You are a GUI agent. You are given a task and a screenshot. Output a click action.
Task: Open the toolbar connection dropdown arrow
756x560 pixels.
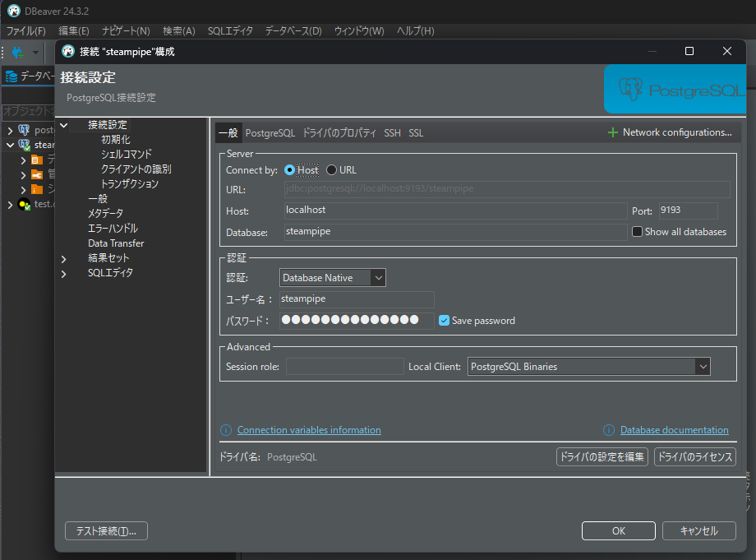35,52
